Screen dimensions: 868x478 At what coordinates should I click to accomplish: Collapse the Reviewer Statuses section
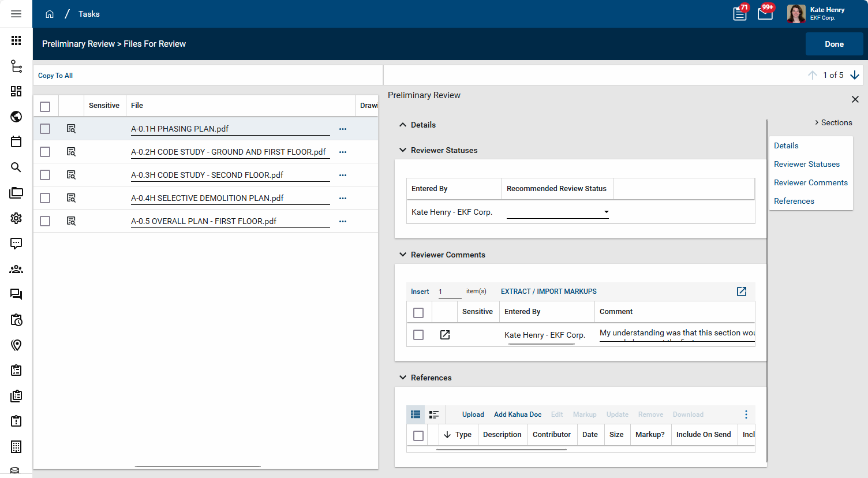(403, 150)
